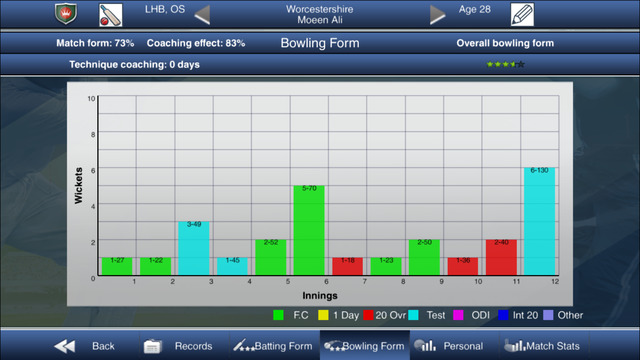This screenshot has width=640, height=360.
Task: Go to previous player with left arrow
Action: [202, 15]
